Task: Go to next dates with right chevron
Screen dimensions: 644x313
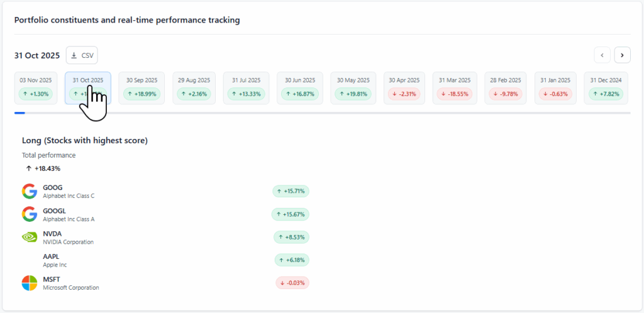Action: (x=622, y=55)
